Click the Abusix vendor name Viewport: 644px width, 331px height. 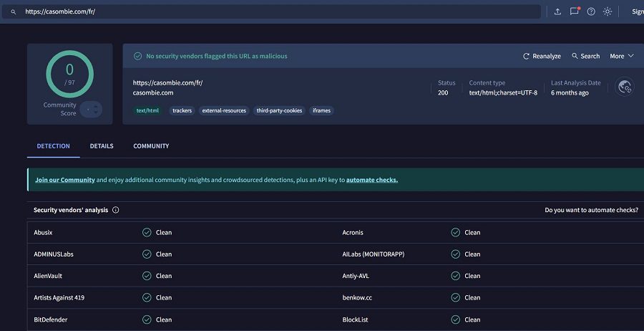click(x=43, y=232)
